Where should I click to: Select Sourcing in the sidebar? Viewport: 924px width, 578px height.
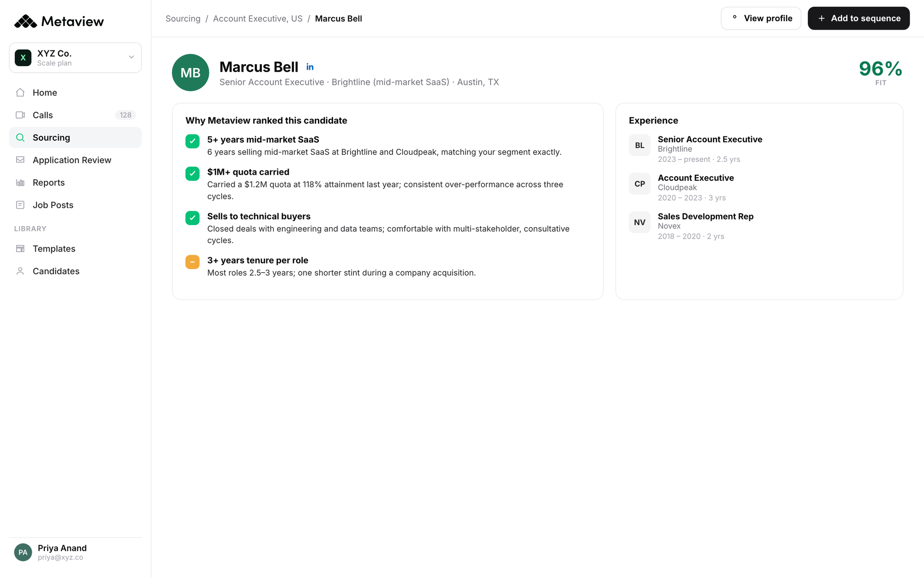75,137
